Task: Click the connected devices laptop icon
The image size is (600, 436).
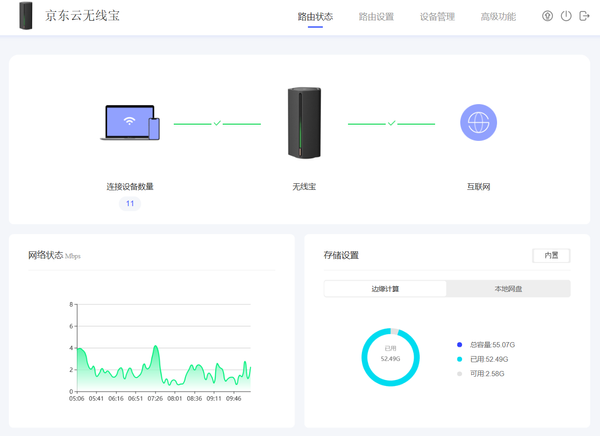Action: tap(130, 122)
